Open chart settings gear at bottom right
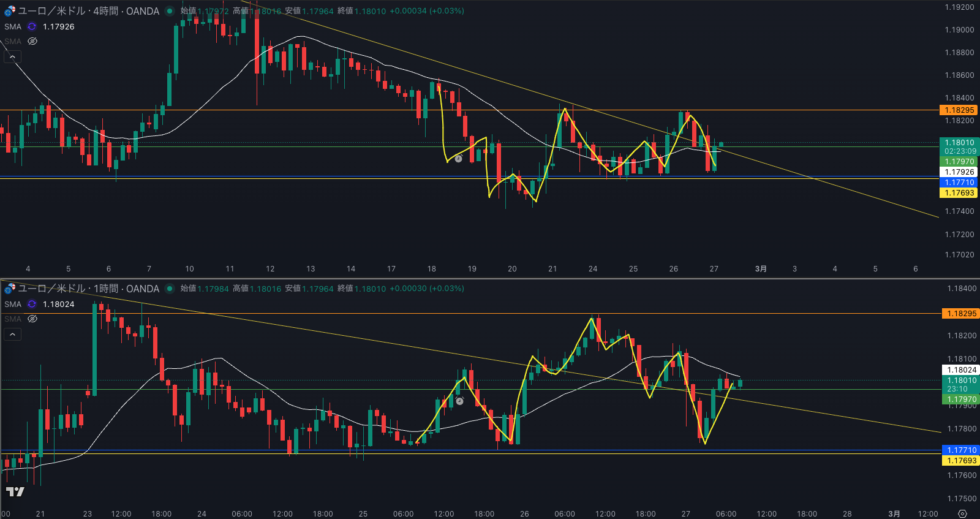The image size is (980, 519). point(962,513)
